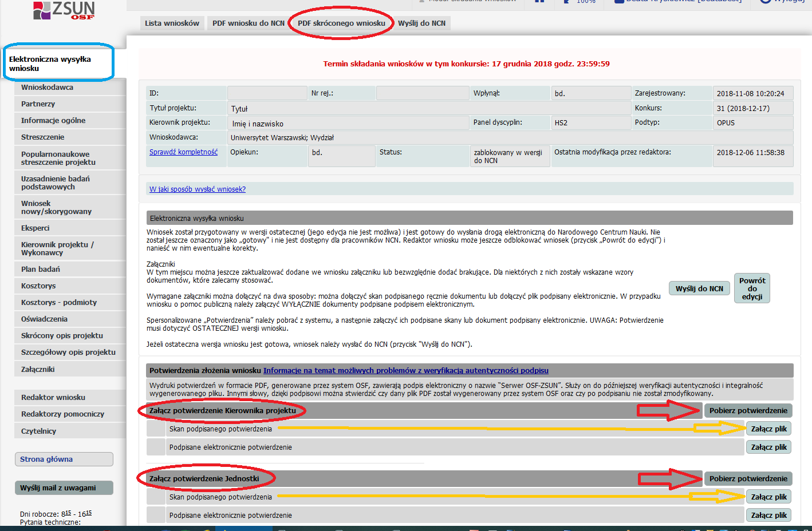Image resolution: width=812 pixels, height=531 pixels.
Task: Go to Wnioskodawca section in sidebar
Action: (47, 88)
